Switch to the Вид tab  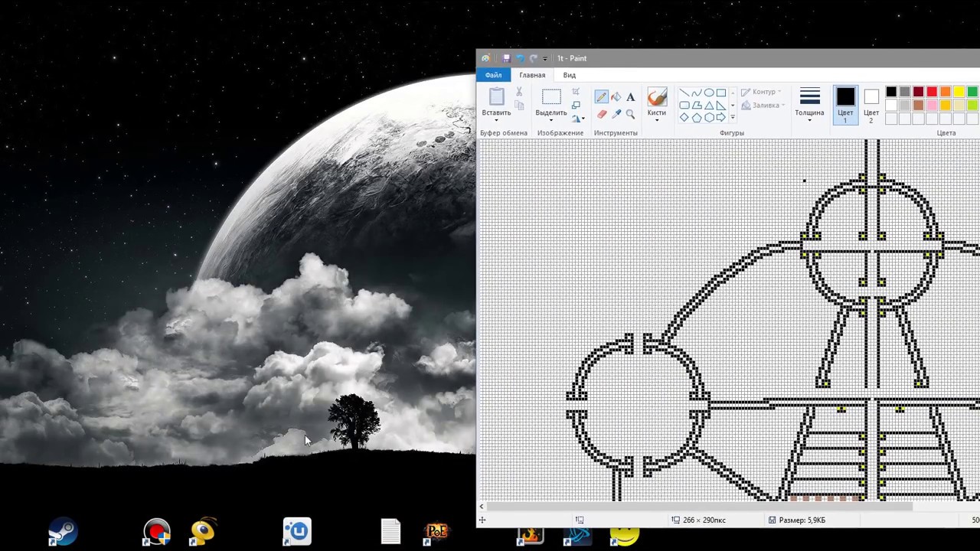coord(570,75)
